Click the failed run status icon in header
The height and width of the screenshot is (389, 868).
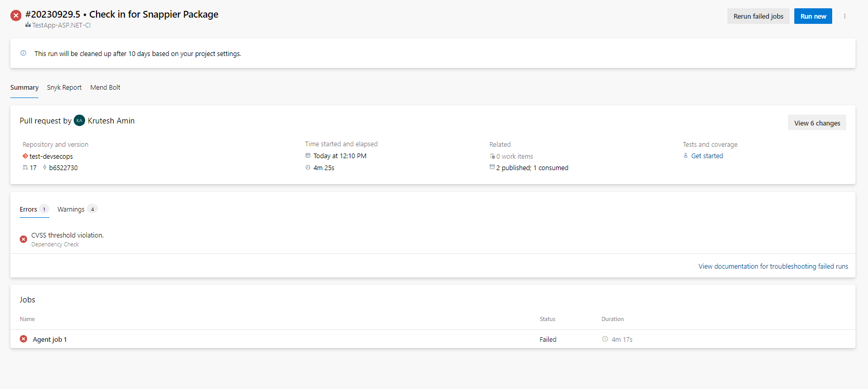16,16
